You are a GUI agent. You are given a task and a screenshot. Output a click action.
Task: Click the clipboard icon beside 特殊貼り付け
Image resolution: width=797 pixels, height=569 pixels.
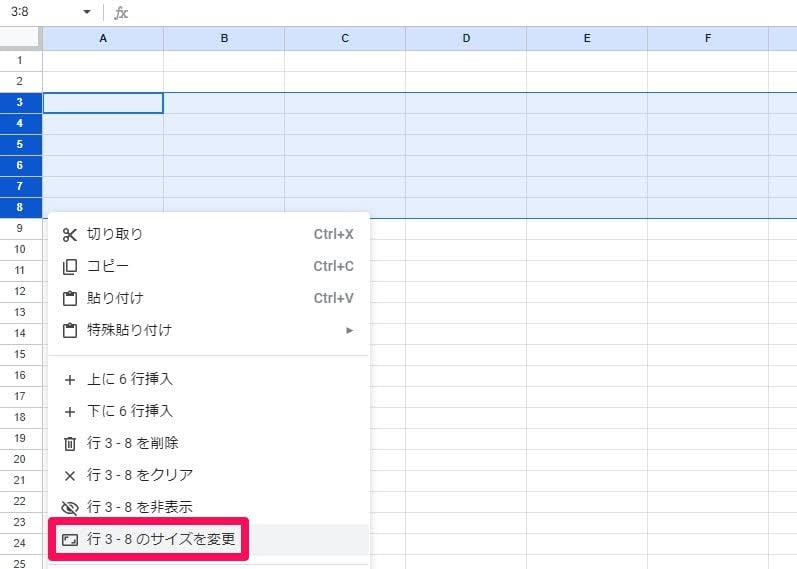[70, 331]
